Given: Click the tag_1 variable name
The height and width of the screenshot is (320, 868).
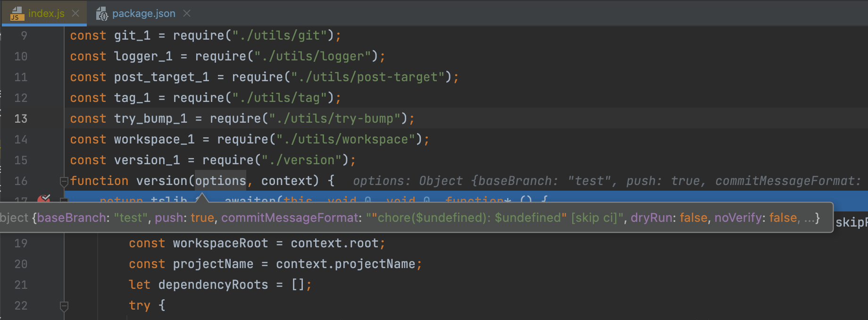Looking at the screenshot, I should tap(132, 98).
